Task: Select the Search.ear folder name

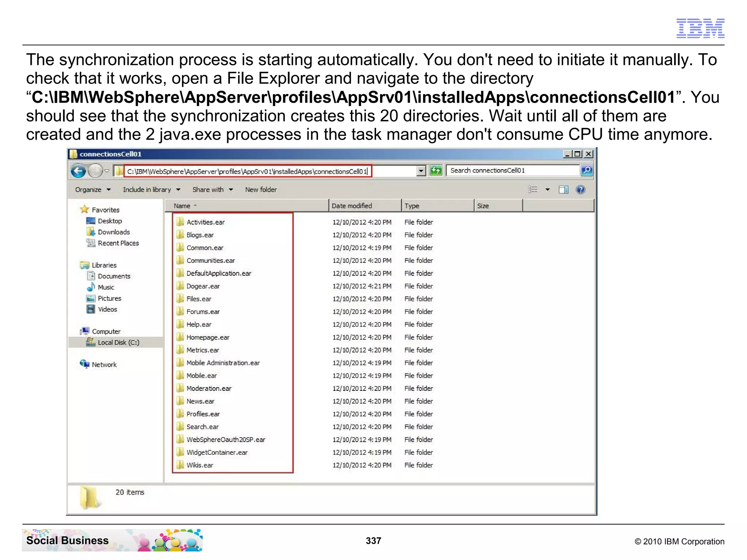Action: click(202, 427)
